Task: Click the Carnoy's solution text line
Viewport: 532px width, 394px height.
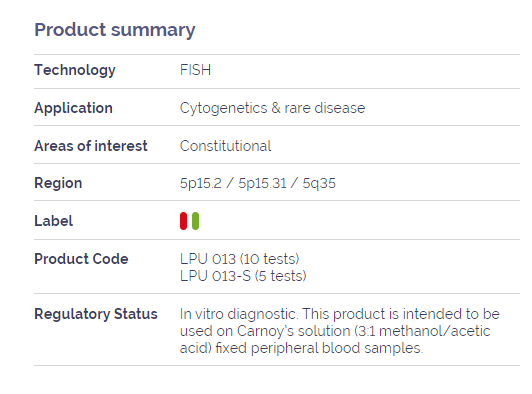Action: tap(335, 331)
